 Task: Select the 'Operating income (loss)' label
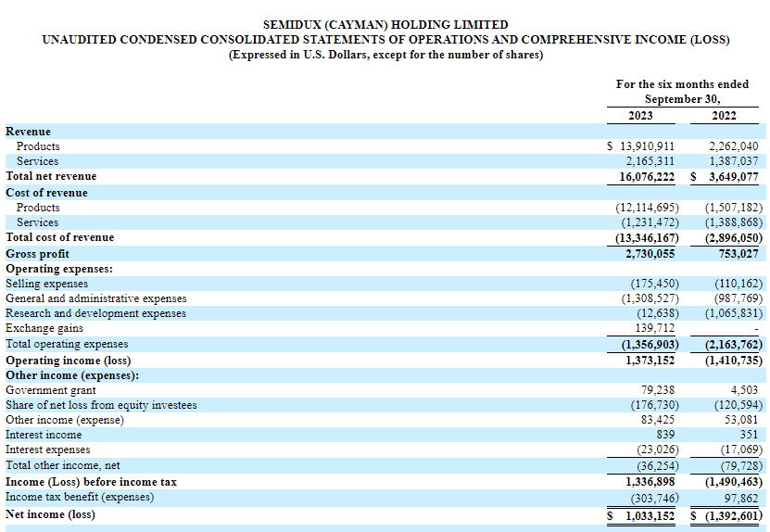69,361
